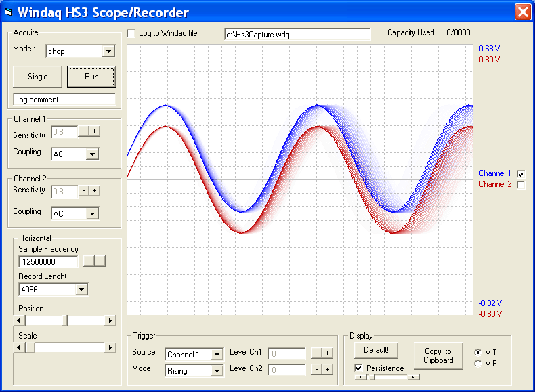535x392 pixels.
Task: Click the Level Ch2 input field
Action: (x=286, y=370)
